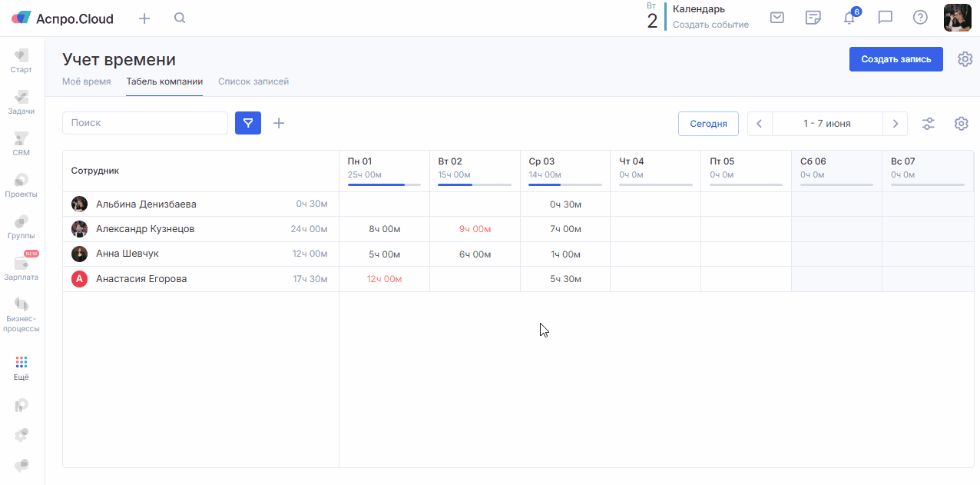Open Анастасия's red 12ч 00м cell
Screen dimensions: 980x485
(x=384, y=279)
